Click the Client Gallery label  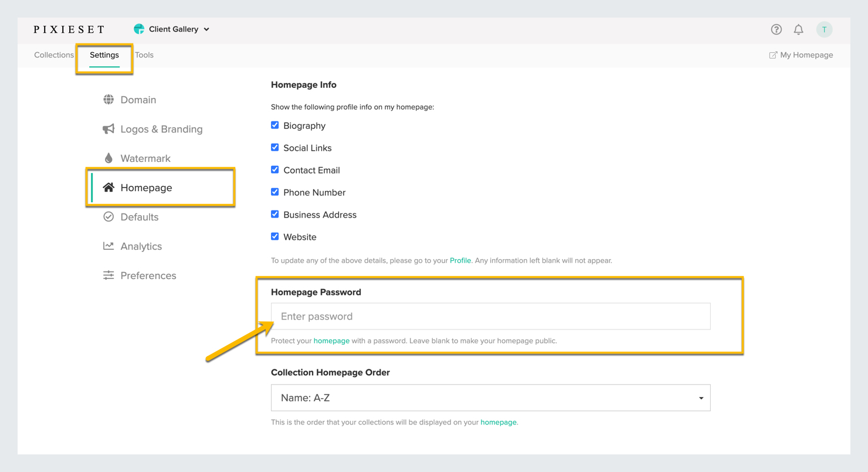[174, 29]
